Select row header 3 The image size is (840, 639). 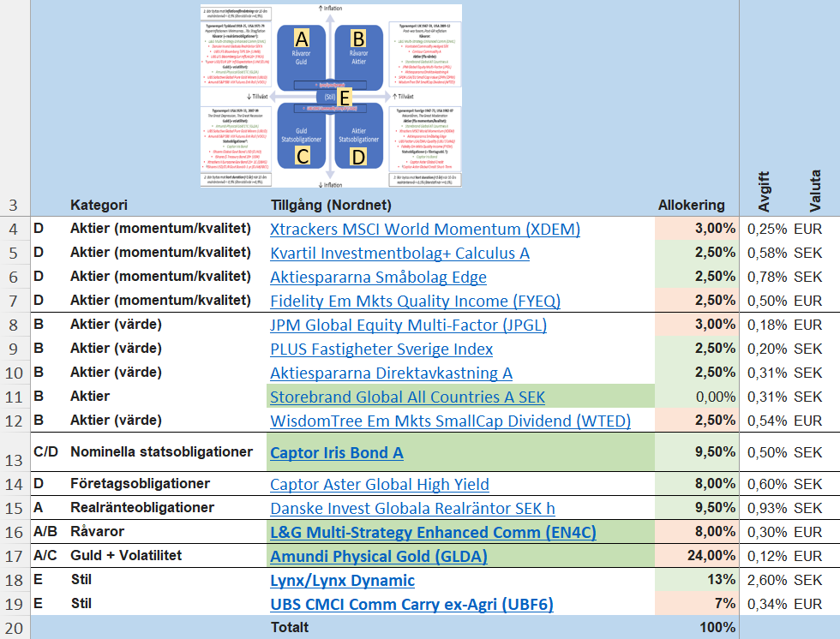tap(14, 205)
